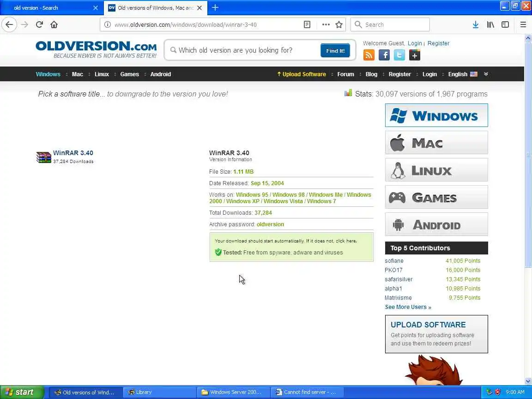The width and height of the screenshot is (532, 399).
Task: Click Login in the black navigation bar
Action: coord(429,74)
